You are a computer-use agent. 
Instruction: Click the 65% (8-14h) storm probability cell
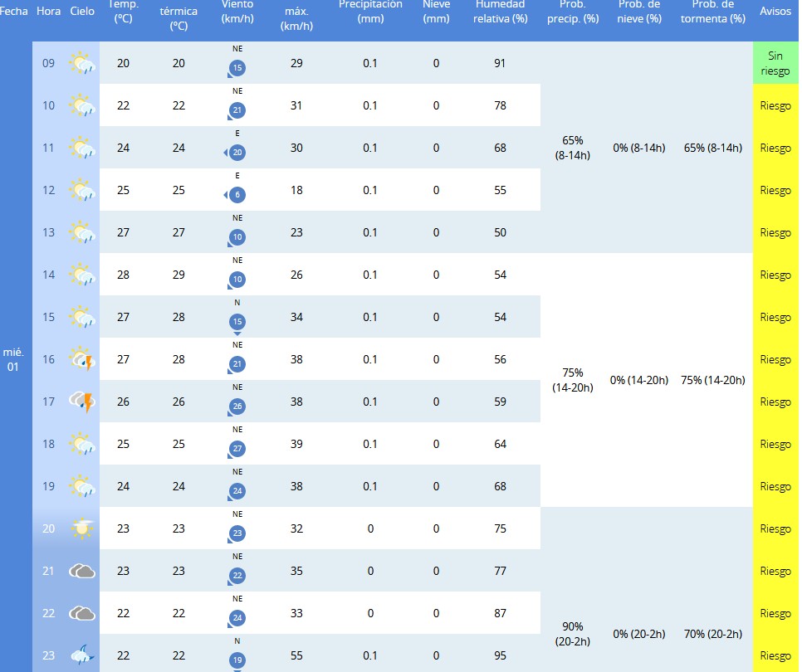712,148
